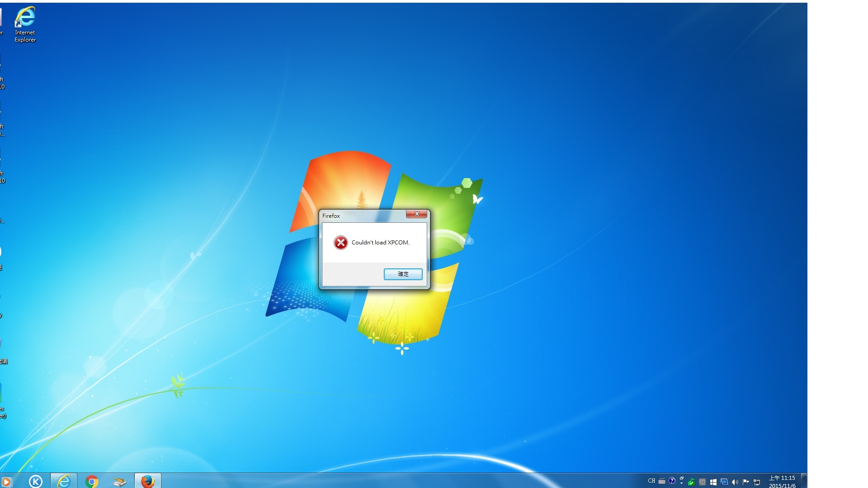Click the "Couldn't load XPCOM." message text
Image resolution: width=868 pixels, height=488 pixels.
(x=380, y=243)
